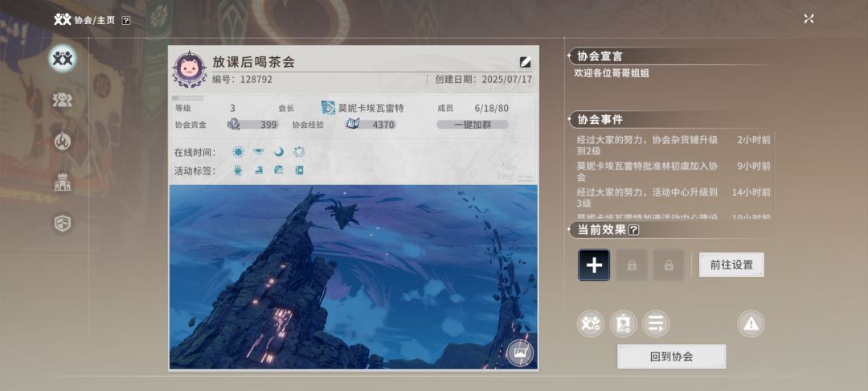
Task: Edit association info with the pencil icon
Action: 525,62
